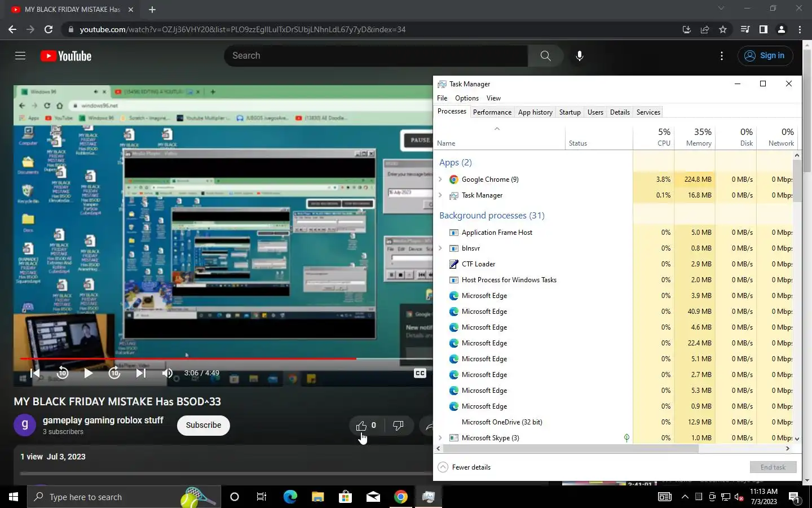Open Task View on taskbar

tap(262, 497)
